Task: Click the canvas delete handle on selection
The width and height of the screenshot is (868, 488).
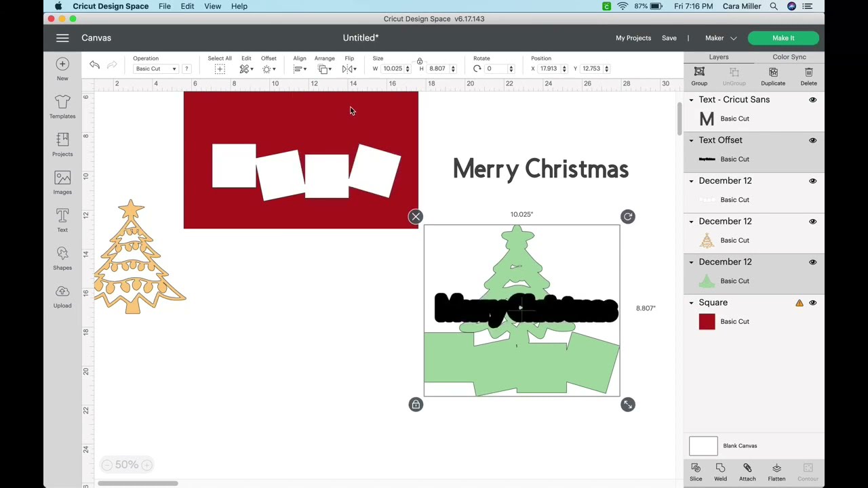Action: click(x=416, y=217)
